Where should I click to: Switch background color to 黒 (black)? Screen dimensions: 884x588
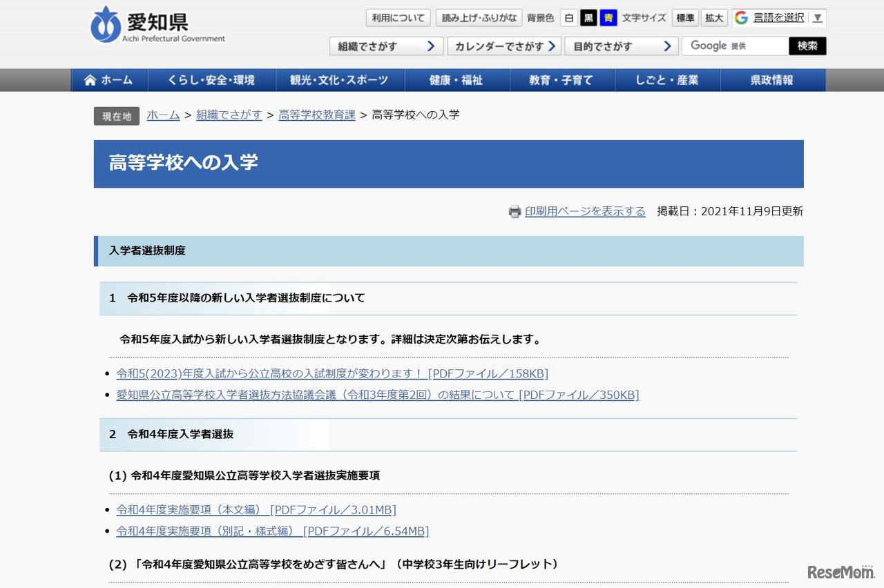[x=588, y=17]
